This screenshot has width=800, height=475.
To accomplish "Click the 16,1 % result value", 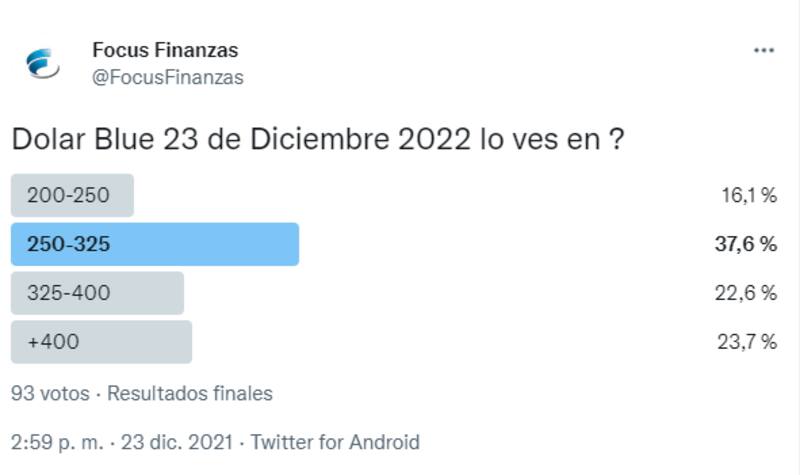I will coord(748,195).
